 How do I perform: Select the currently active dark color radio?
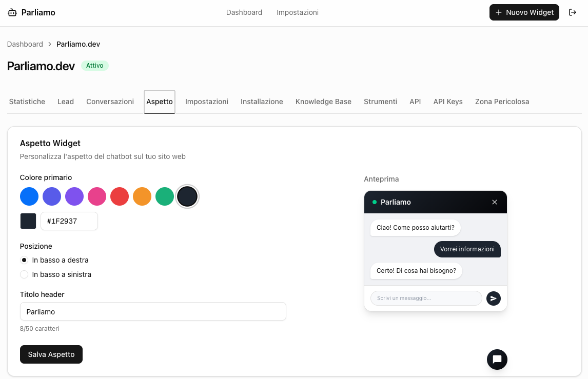187,196
